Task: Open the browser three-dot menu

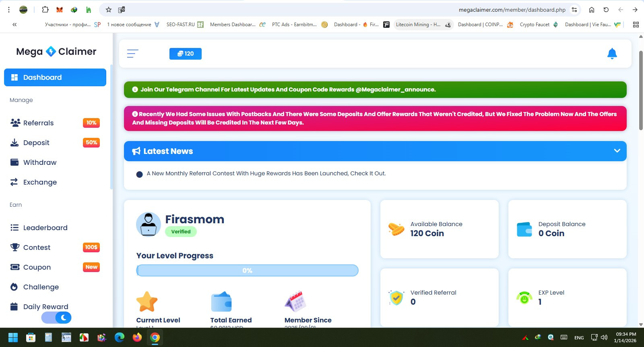Action: pyautogui.click(x=9, y=10)
